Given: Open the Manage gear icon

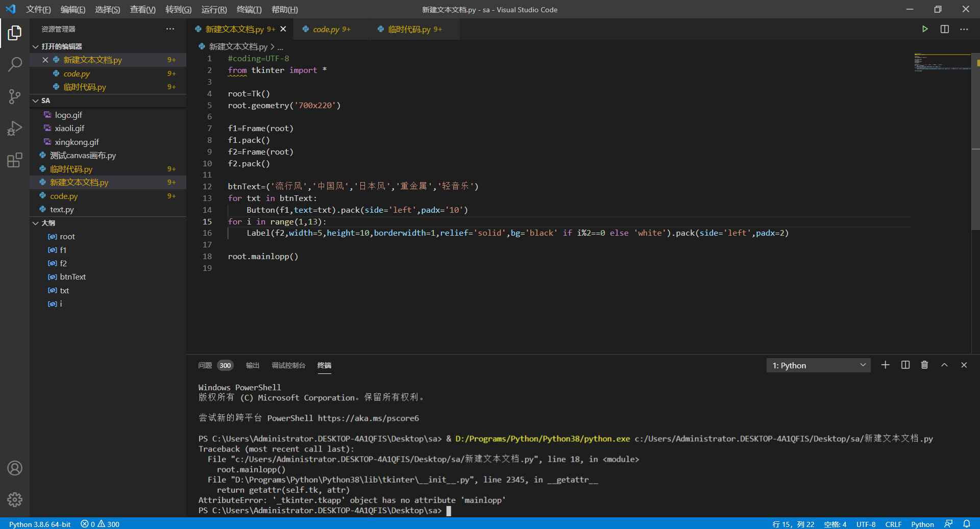Looking at the screenshot, I should point(15,499).
